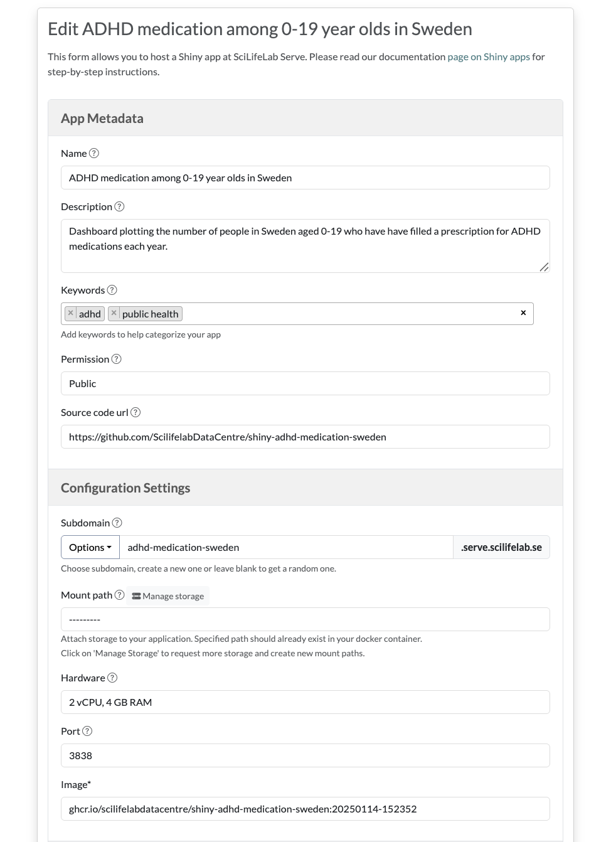
Task: Click the Port input field
Action: [x=305, y=755]
